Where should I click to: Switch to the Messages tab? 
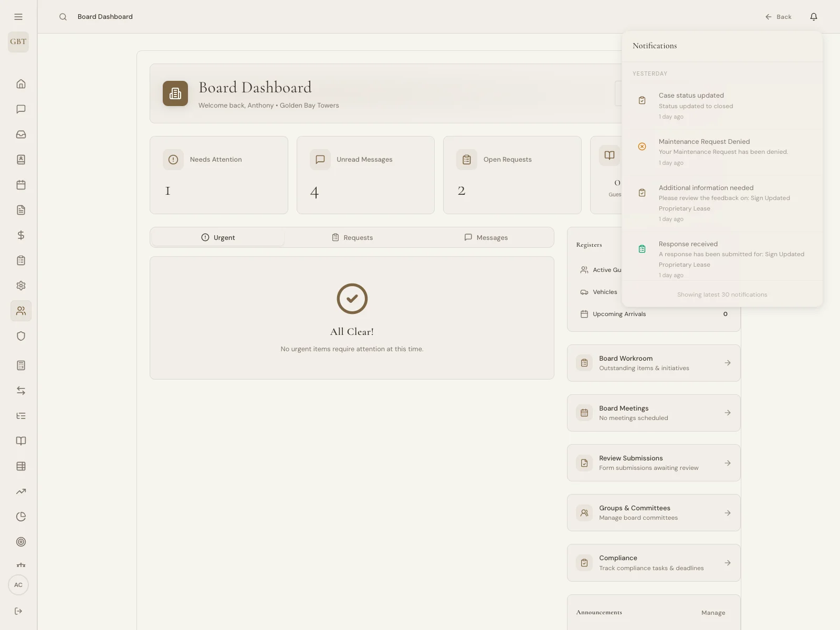[x=487, y=237]
